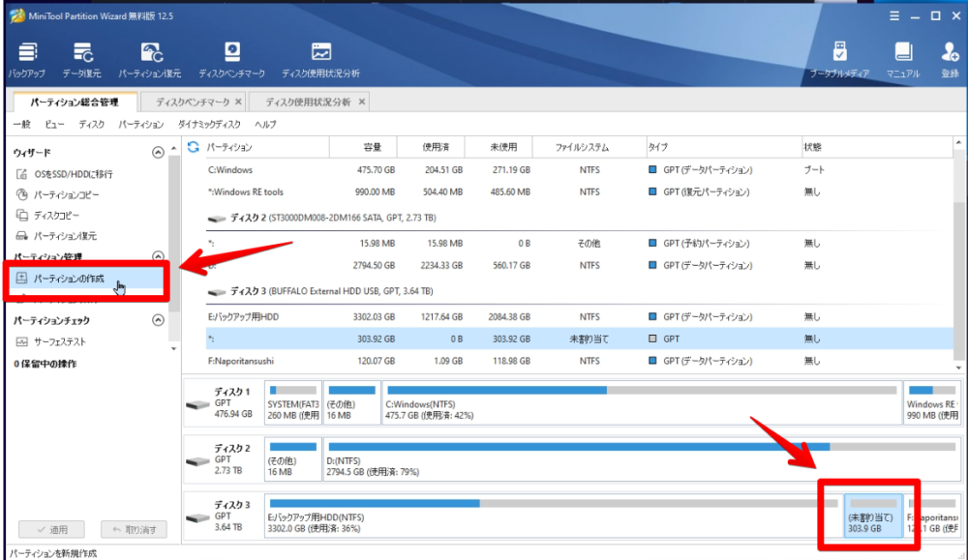The width and height of the screenshot is (968, 560).
Task: Click パーティションの作成 in sidebar
Action: point(86,279)
